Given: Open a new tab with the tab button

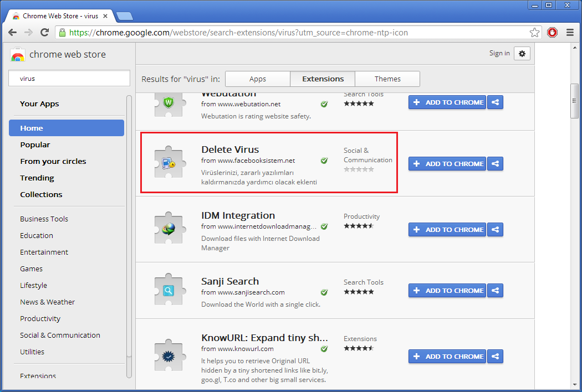Looking at the screenshot, I should (124, 16).
